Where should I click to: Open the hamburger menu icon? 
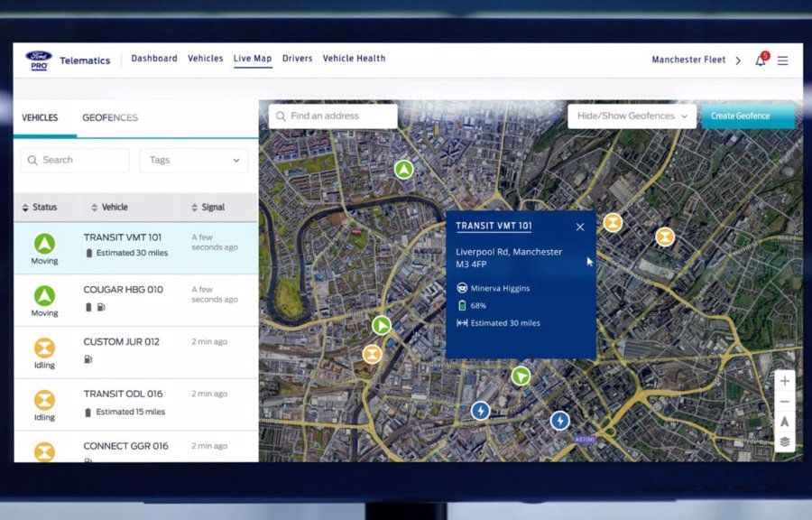782,60
